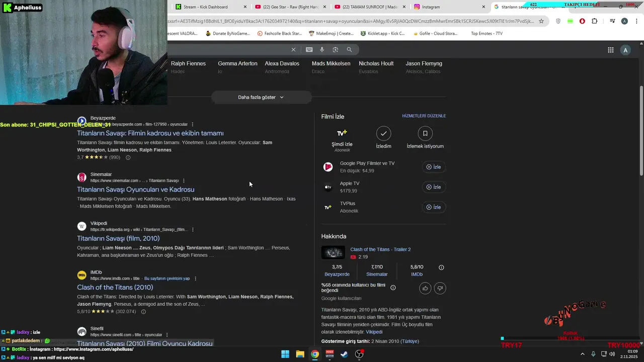
Task: Open the Donate ByNoGame bookmark
Action: pos(227,34)
